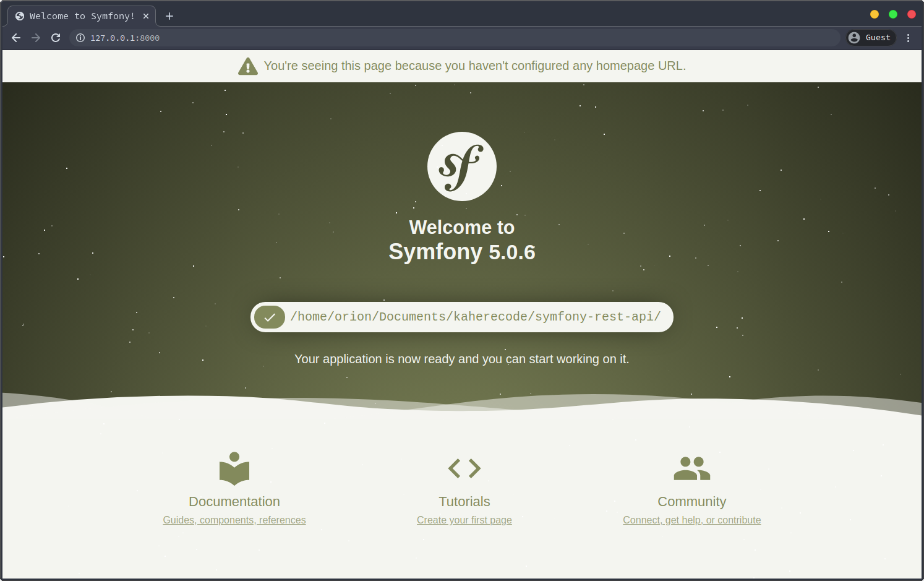View site information icon in address bar
This screenshot has width=924, height=581.
point(80,38)
